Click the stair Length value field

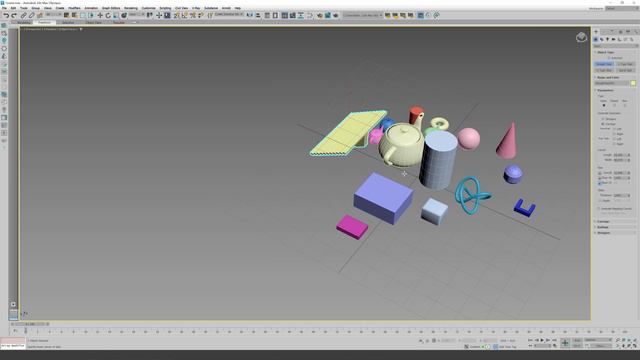tap(619, 155)
